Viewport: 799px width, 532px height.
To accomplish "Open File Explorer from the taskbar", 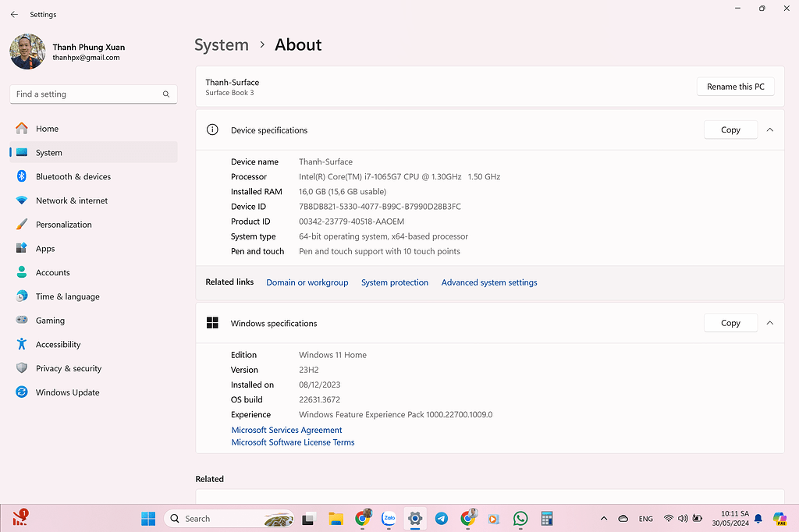I will point(336,519).
